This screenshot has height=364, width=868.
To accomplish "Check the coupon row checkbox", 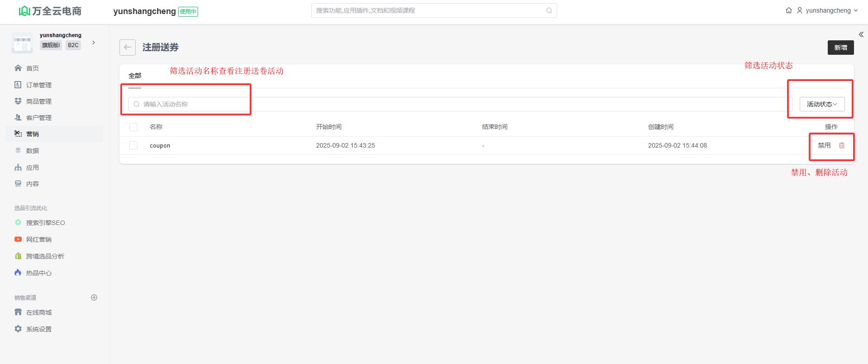I will coord(133,145).
